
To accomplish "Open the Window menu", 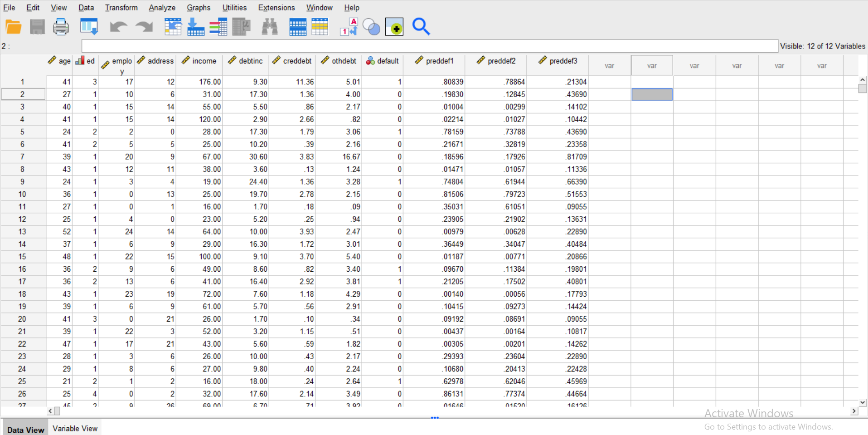I will pyautogui.click(x=320, y=8).
